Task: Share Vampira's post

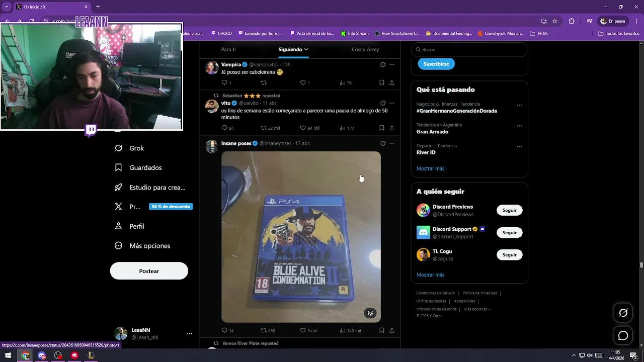Action: point(392,82)
